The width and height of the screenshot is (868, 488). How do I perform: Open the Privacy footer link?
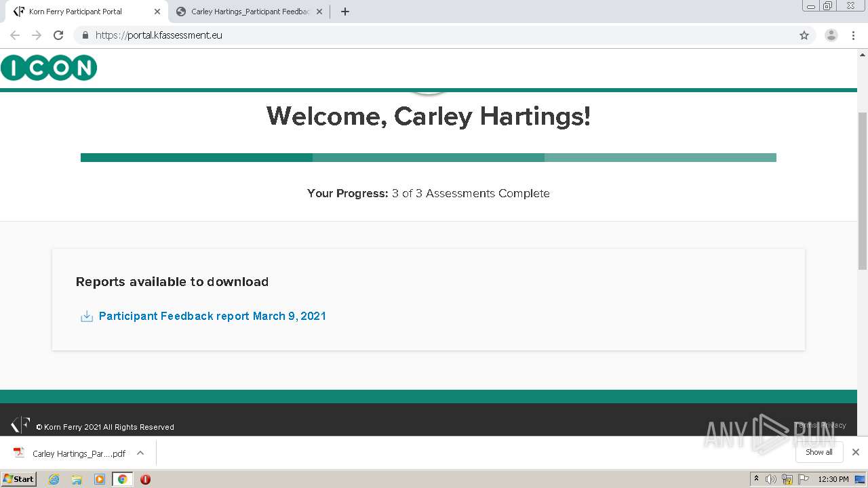pyautogui.click(x=833, y=425)
